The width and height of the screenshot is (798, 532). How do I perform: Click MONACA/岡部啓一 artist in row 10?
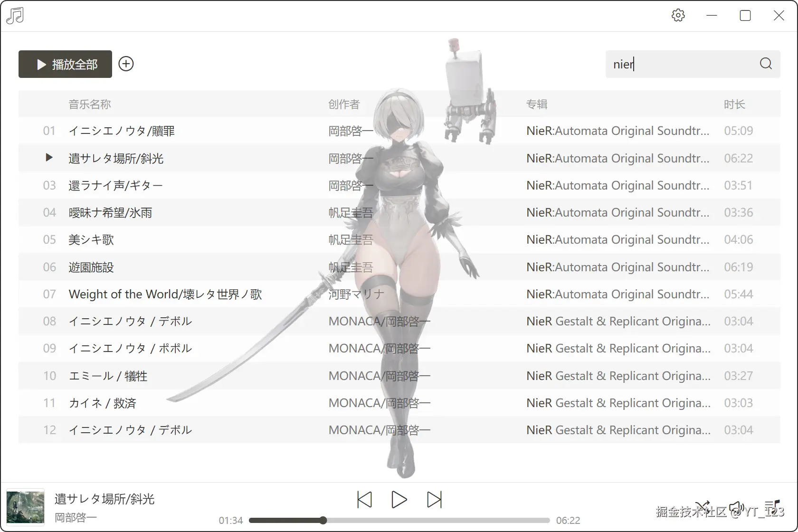[x=379, y=376]
